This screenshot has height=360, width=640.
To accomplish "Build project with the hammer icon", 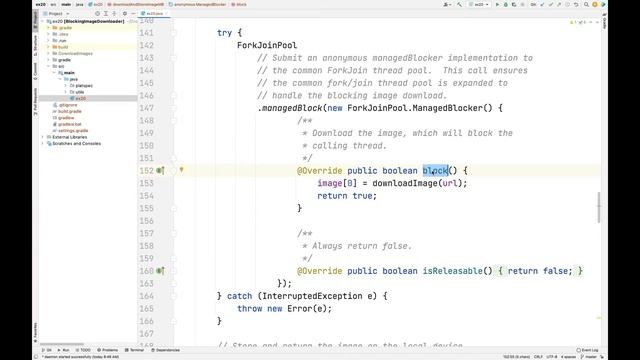I will 460,4.
